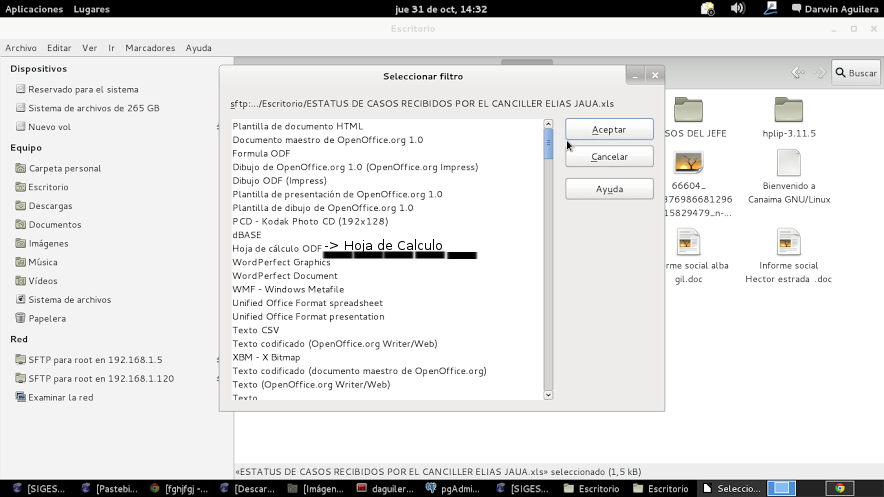
Task: Open 'Sistema de archivos de 265 GB'
Action: click(87, 108)
